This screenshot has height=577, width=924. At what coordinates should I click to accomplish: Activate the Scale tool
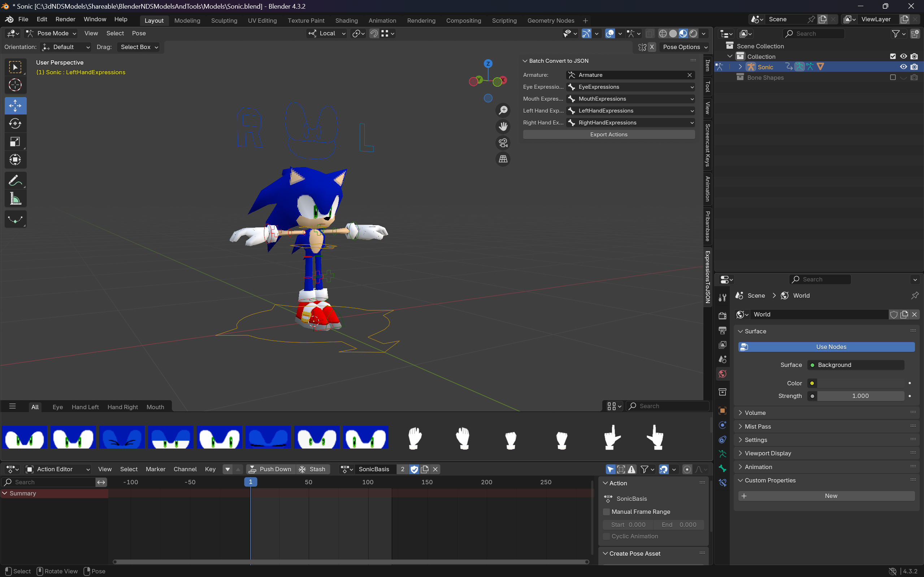(x=15, y=142)
